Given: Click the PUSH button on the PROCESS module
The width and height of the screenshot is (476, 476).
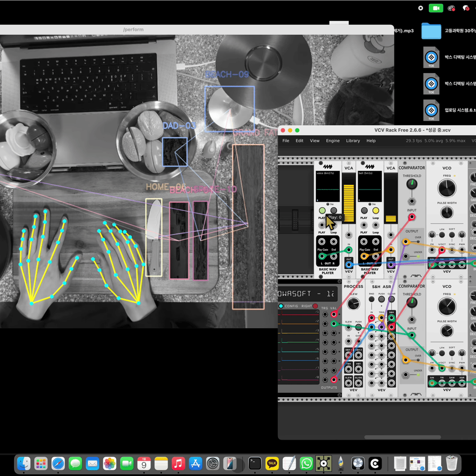Looking at the screenshot, I should click(x=359, y=327).
